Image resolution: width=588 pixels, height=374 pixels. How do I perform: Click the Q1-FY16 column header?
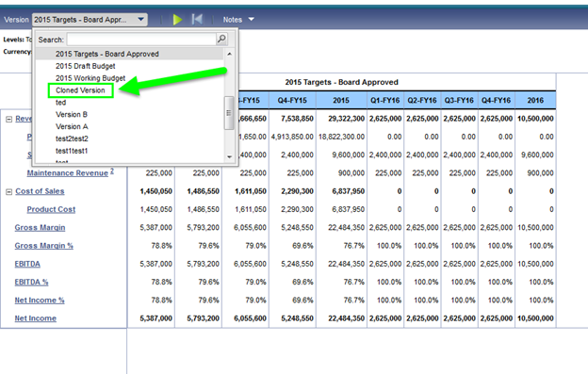(385, 100)
